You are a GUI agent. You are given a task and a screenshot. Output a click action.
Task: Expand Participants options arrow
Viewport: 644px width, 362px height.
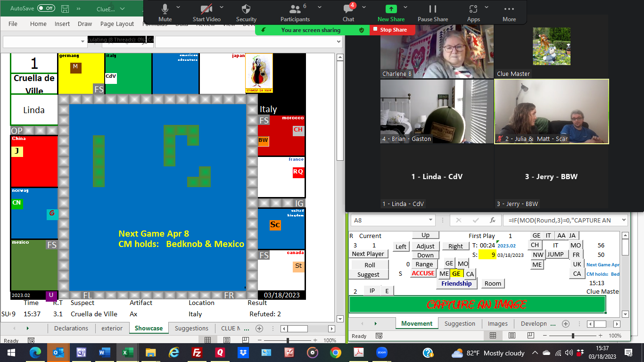[x=319, y=7]
